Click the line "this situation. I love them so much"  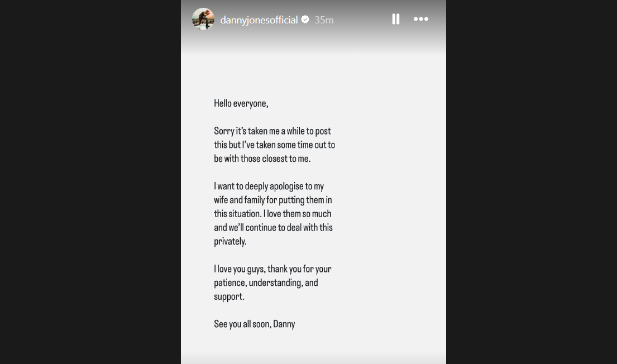[272, 214]
